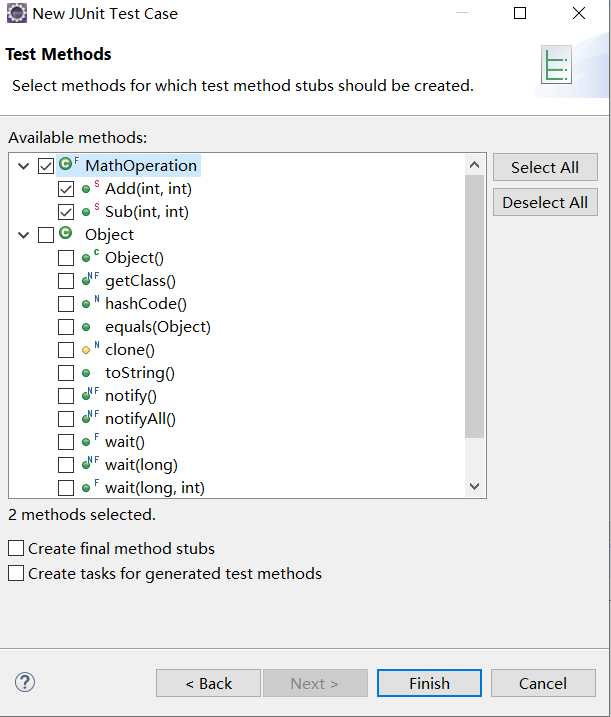The width and height of the screenshot is (611, 717).
Task: Check the notifyAll() checkbox
Action: click(x=66, y=418)
